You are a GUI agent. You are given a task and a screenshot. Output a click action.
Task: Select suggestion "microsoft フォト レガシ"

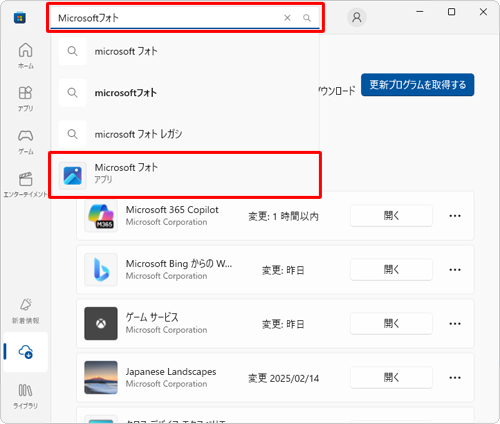tap(185, 134)
